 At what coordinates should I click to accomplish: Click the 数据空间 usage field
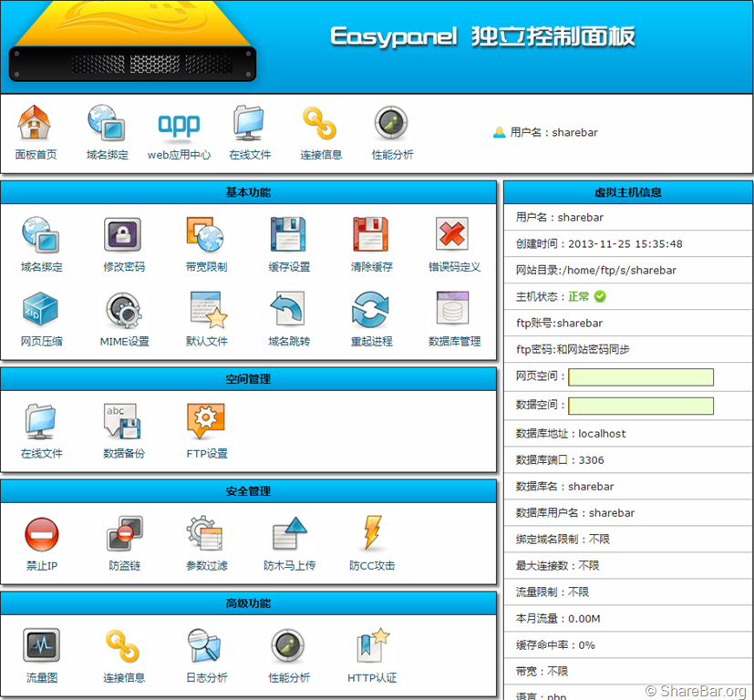[641, 406]
